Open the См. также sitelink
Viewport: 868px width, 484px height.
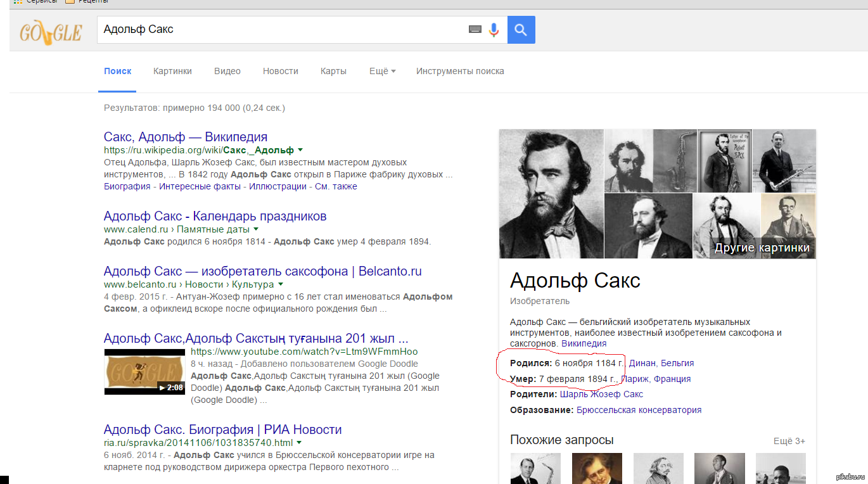click(x=336, y=186)
